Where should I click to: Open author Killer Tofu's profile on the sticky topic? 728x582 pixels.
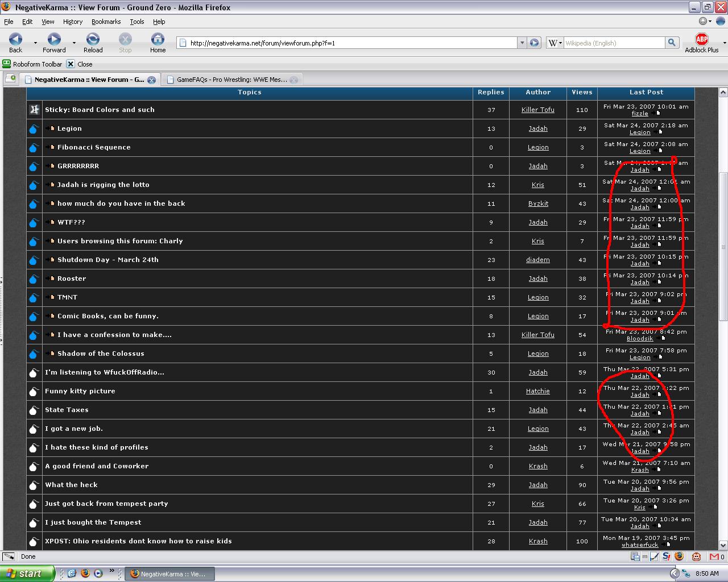pos(537,110)
